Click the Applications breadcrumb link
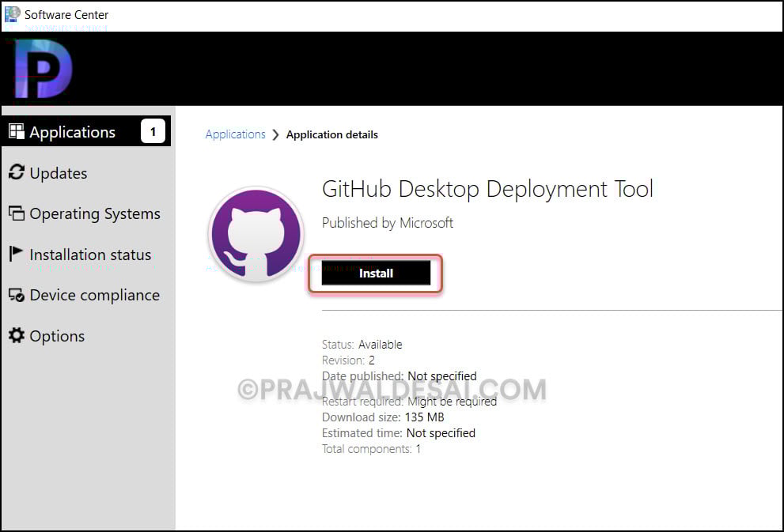784x532 pixels. click(236, 134)
